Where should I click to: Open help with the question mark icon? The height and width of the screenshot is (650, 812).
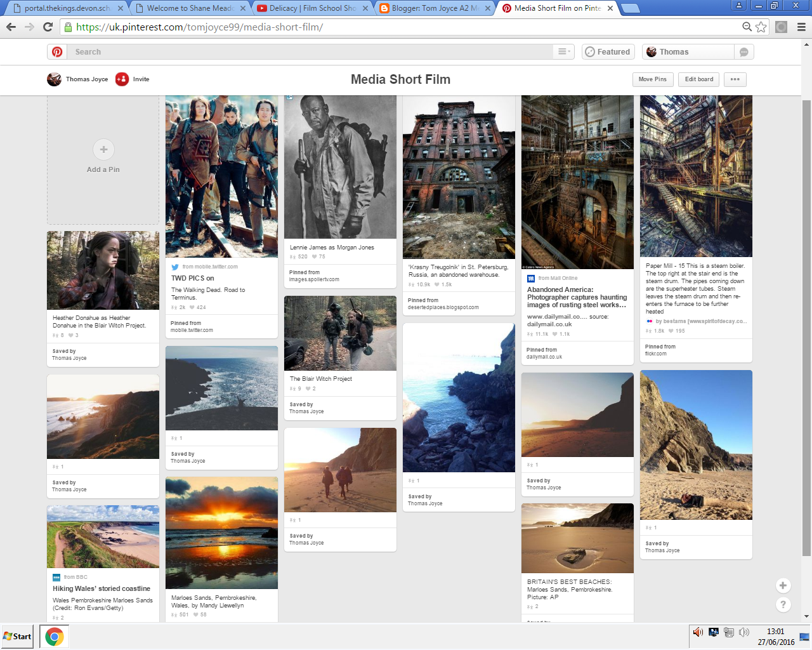click(783, 604)
